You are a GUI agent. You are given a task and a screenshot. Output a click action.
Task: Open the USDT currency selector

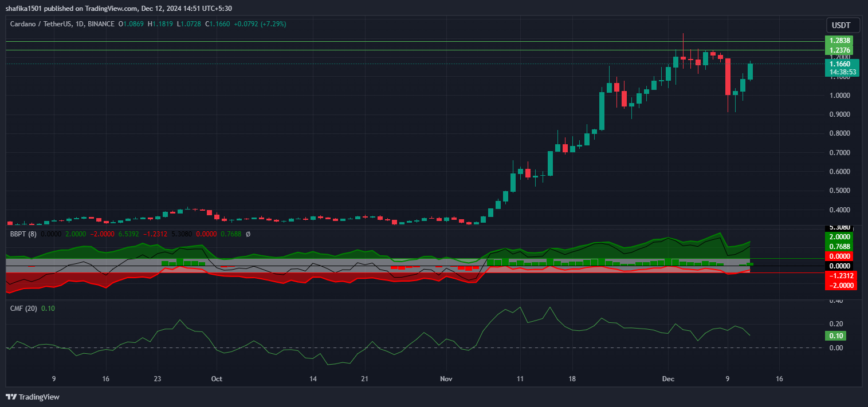842,25
